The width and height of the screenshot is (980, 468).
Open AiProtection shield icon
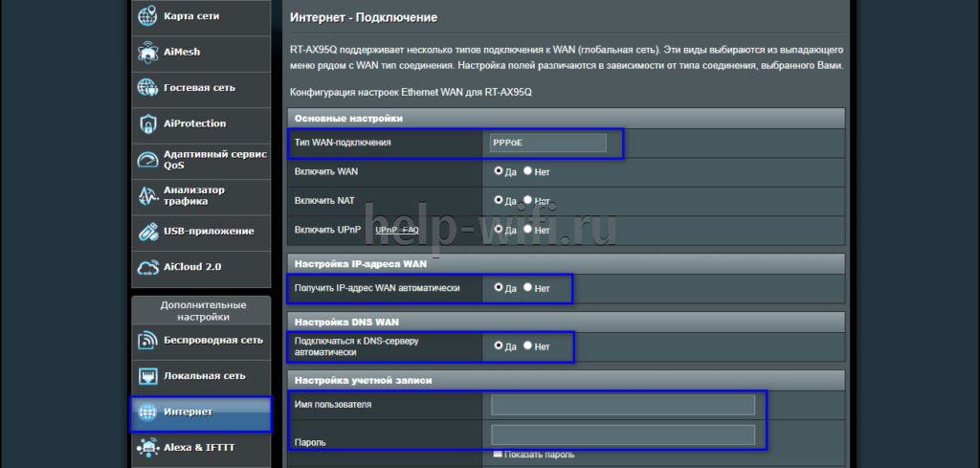click(147, 123)
